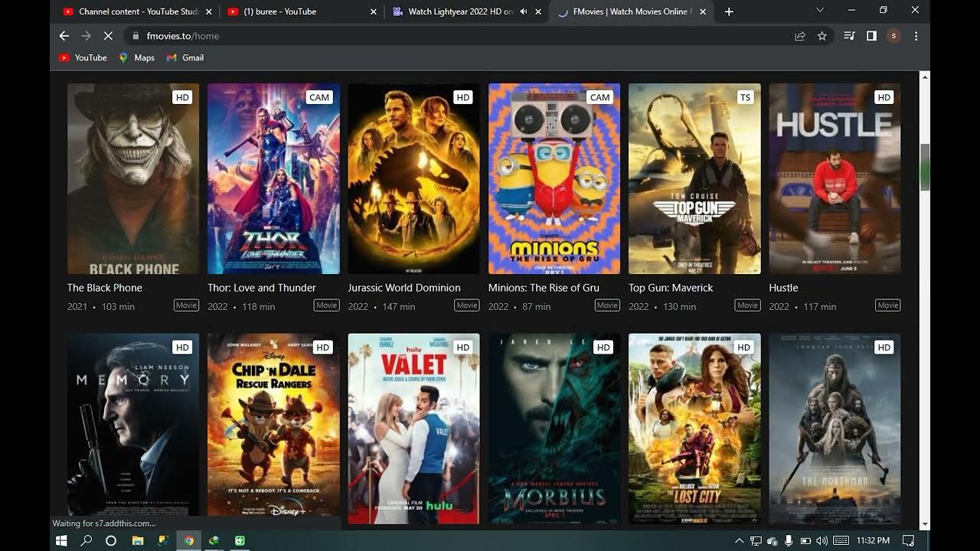Close the Channel content YouTube Studio tab
The width and height of the screenshot is (980, 551).
point(208,11)
